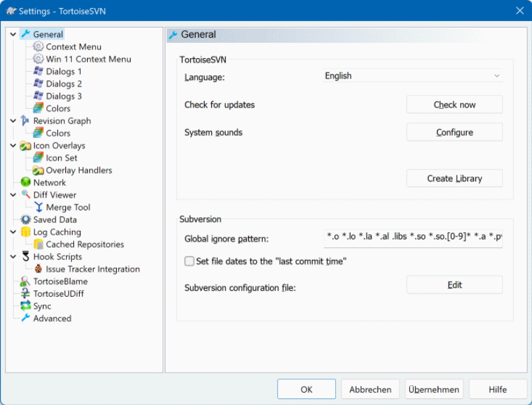Open the Language dropdown

[412, 76]
